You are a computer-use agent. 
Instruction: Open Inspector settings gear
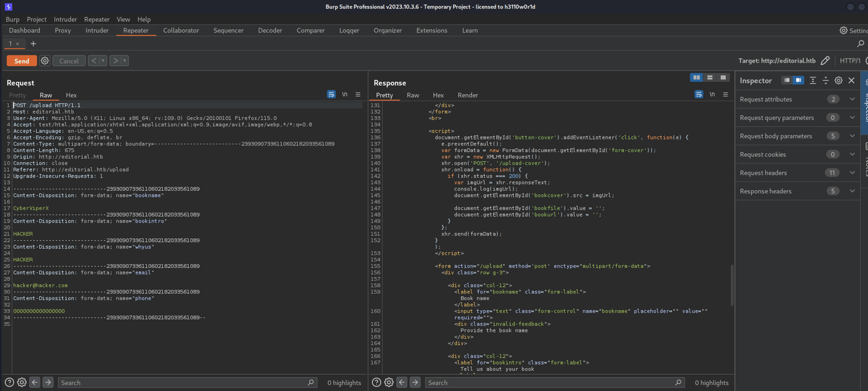838,80
